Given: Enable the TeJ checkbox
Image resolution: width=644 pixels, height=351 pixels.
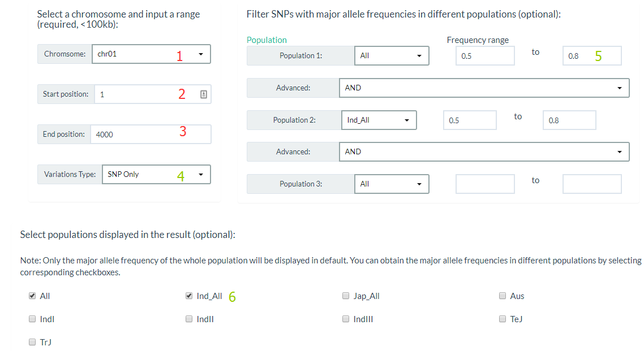Looking at the screenshot, I should (x=503, y=319).
